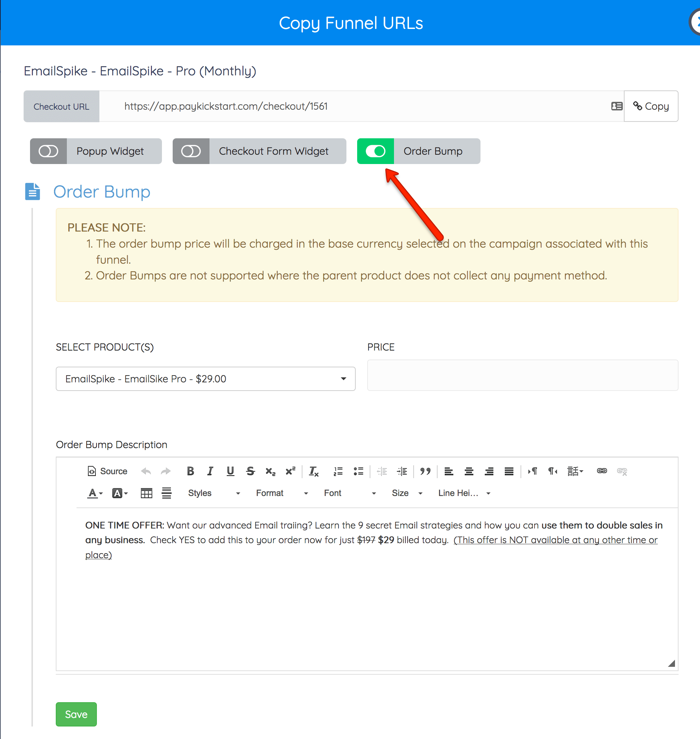Toggle Strikethrough formatting
Viewport: 700px width, 739px height.
250,471
